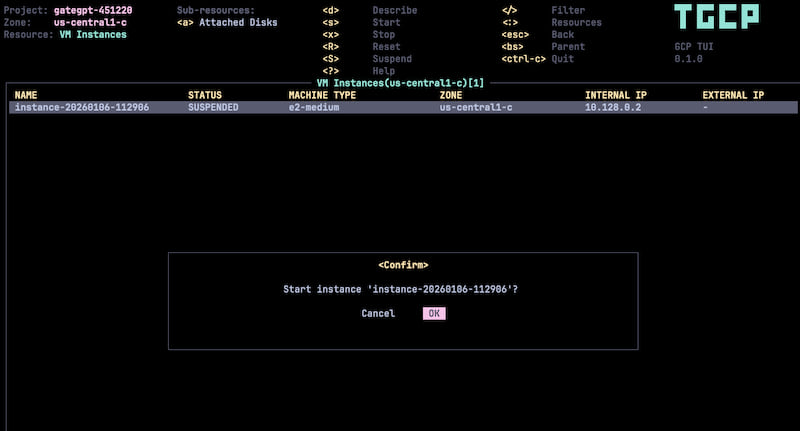Click the Quit shortcut label

tap(562, 59)
